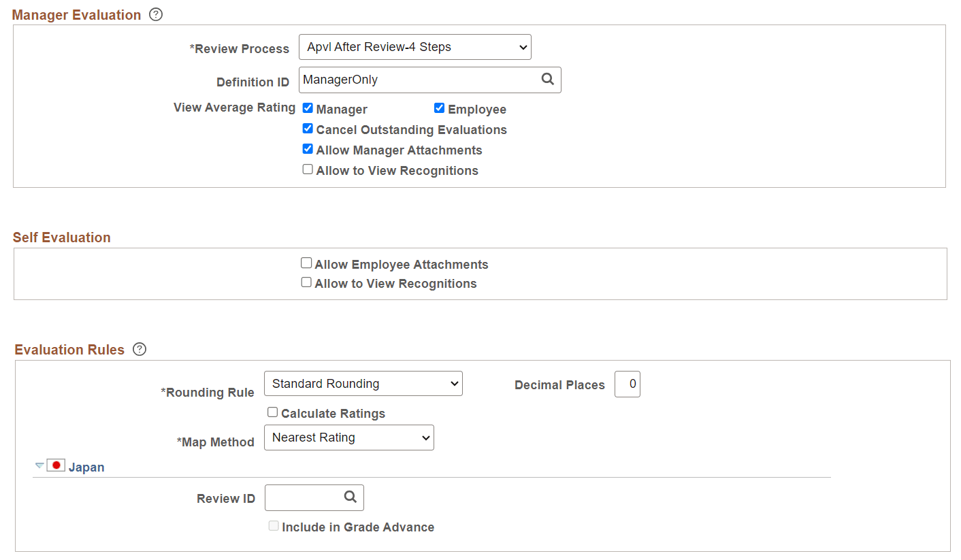
Task: Check Allow to View Recognitions under Self Evaluation
Action: pos(306,281)
